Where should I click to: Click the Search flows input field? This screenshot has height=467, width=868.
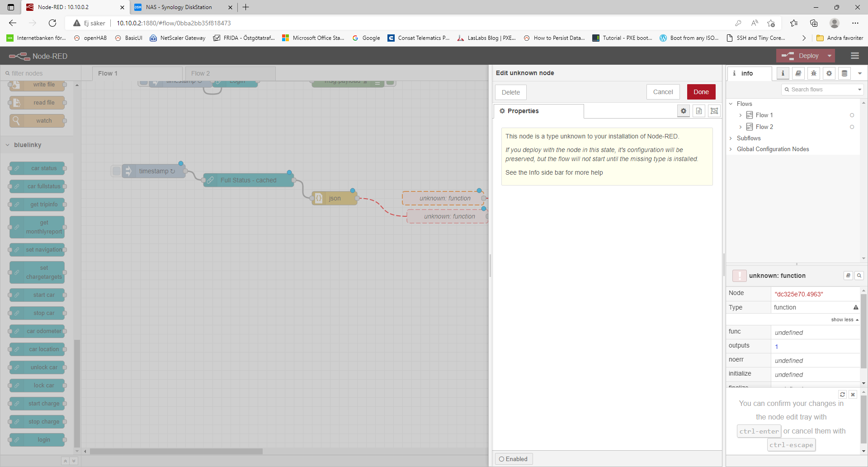click(x=823, y=90)
